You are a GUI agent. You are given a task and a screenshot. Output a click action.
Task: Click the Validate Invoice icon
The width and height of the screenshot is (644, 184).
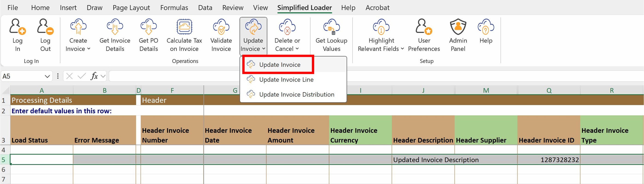221,26
